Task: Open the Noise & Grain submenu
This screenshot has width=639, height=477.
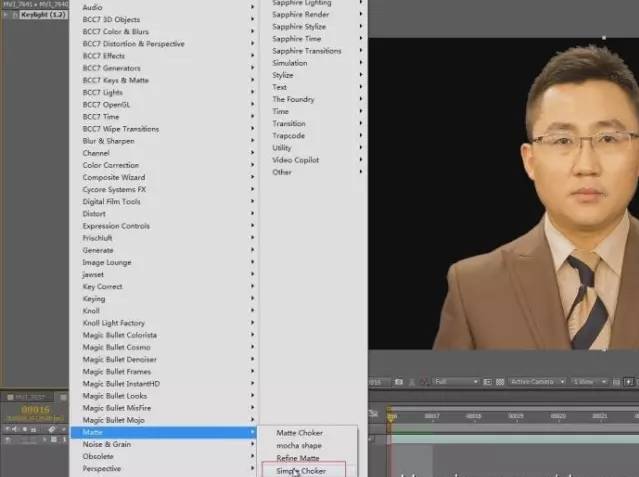Action: (x=163, y=444)
